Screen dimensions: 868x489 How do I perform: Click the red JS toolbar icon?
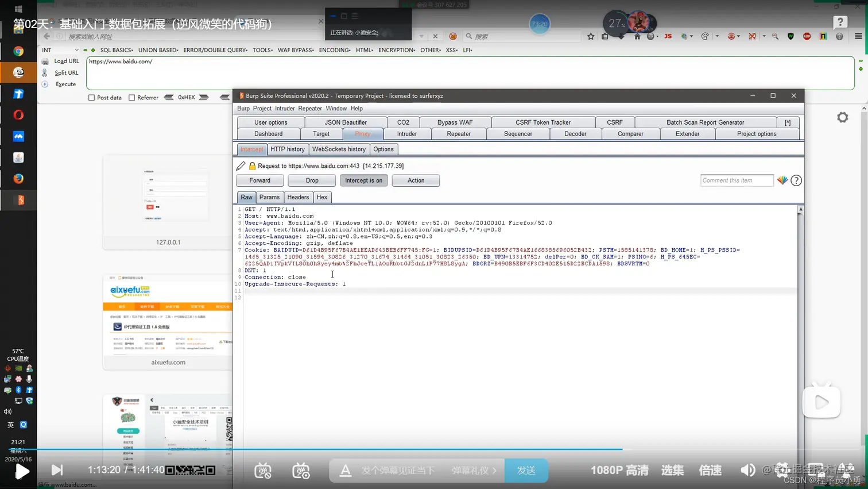click(668, 36)
